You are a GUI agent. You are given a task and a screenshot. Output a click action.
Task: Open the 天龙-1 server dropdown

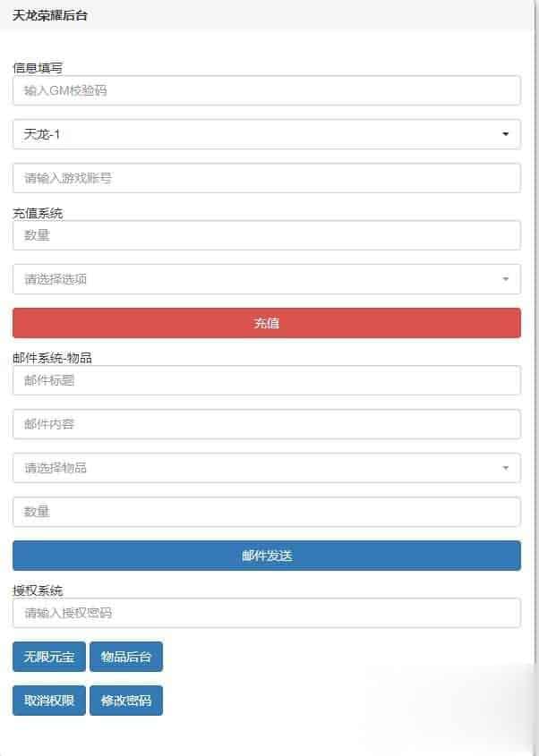point(266,134)
